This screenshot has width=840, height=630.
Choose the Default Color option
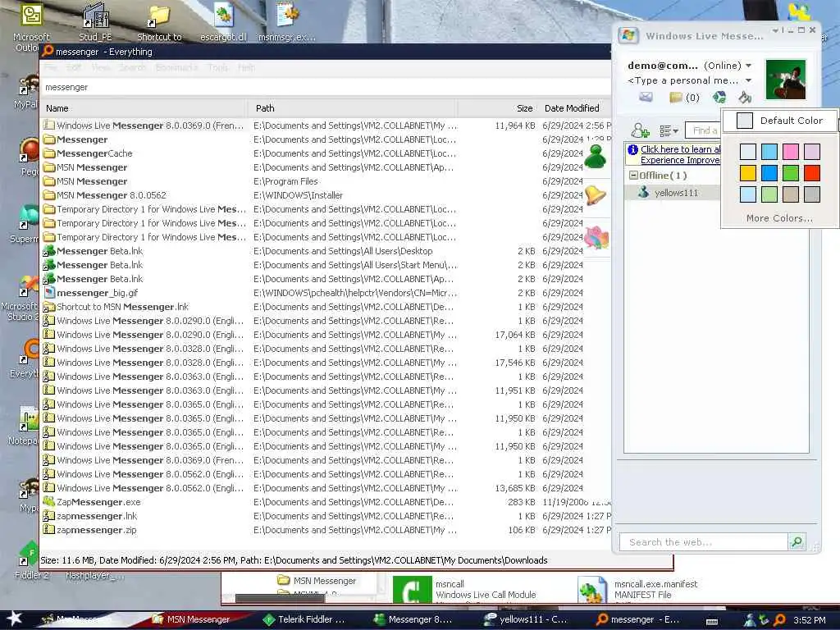[x=780, y=121]
